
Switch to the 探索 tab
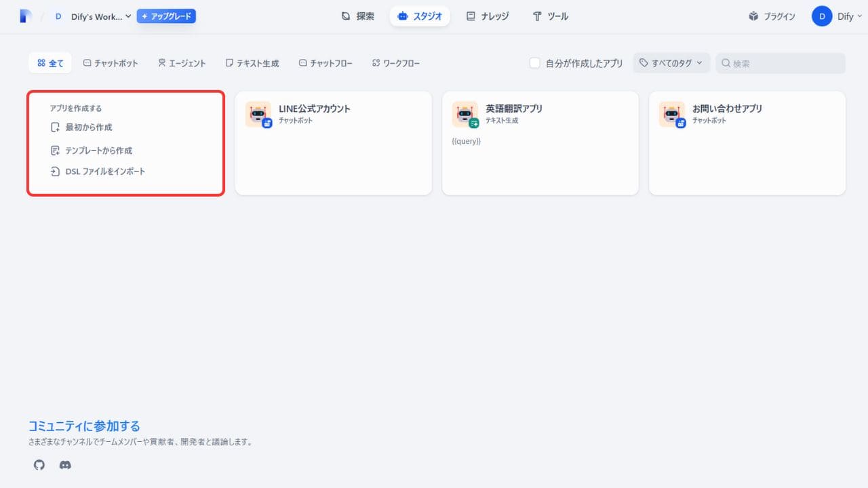(357, 16)
